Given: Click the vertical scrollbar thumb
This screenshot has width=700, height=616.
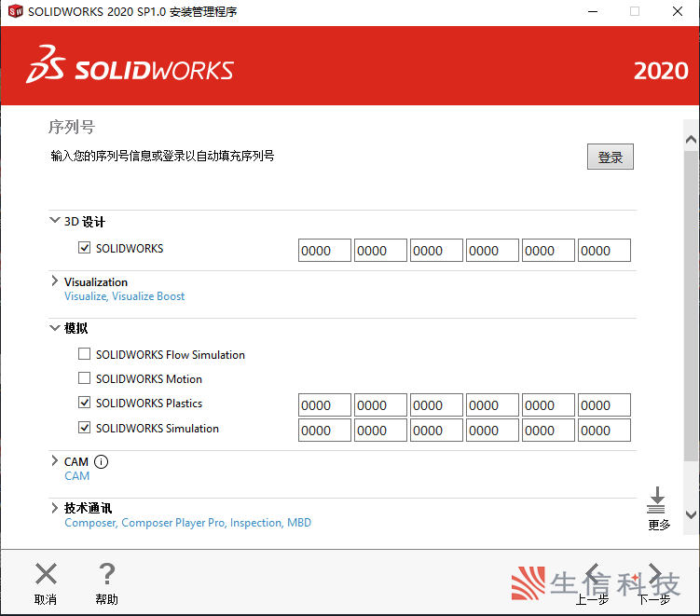Looking at the screenshot, I should [691, 306].
